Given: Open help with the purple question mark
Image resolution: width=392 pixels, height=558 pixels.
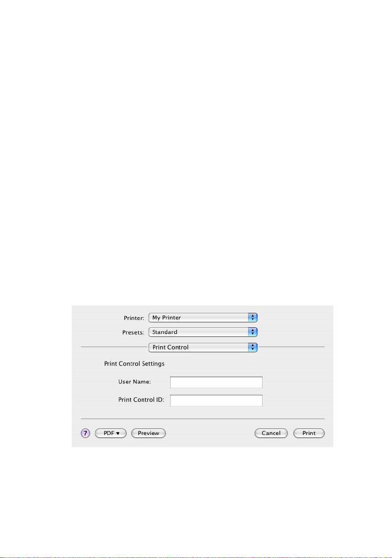Looking at the screenshot, I should [86, 433].
